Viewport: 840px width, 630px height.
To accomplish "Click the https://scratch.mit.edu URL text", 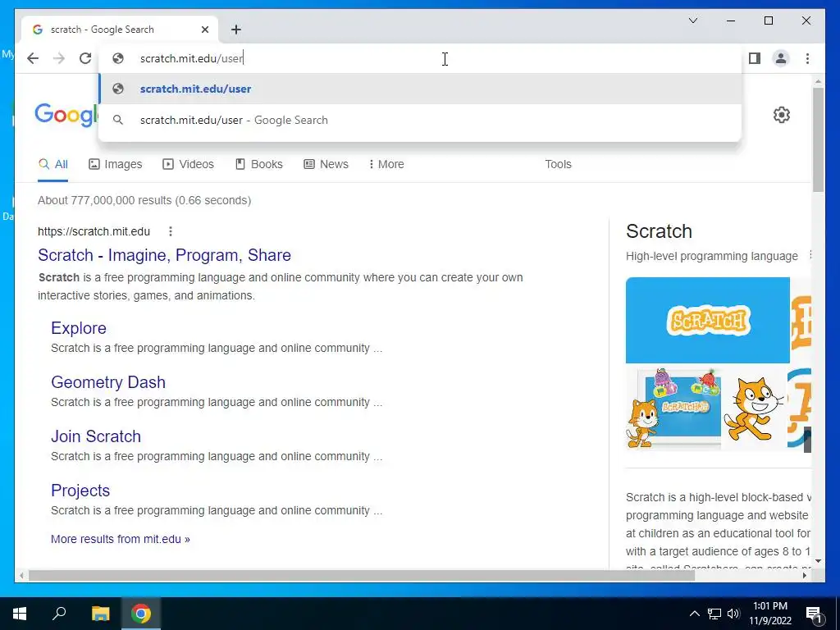I will point(94,231).
